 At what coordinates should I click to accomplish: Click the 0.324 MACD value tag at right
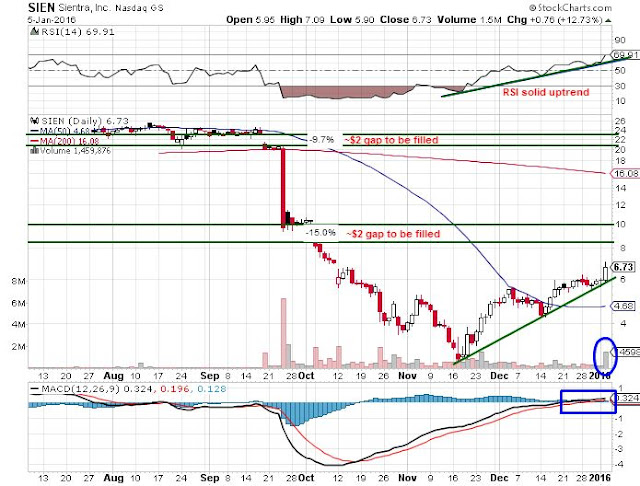627,398
